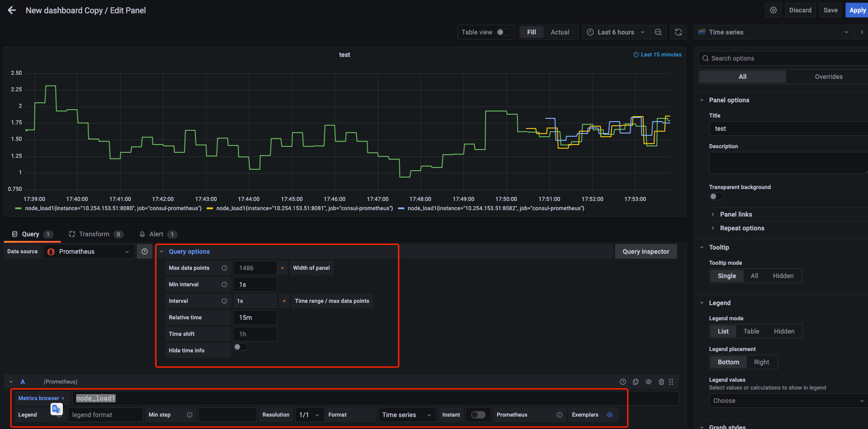Expand the Repeat options section

tap(742, 228)
